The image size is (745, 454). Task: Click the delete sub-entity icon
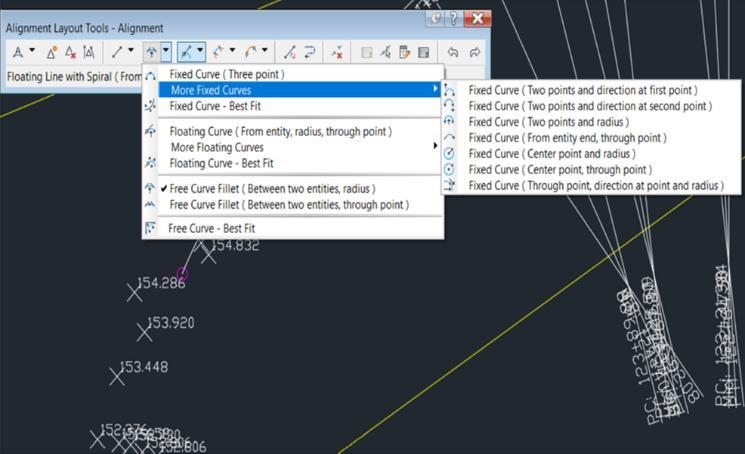tap(337, 52)
